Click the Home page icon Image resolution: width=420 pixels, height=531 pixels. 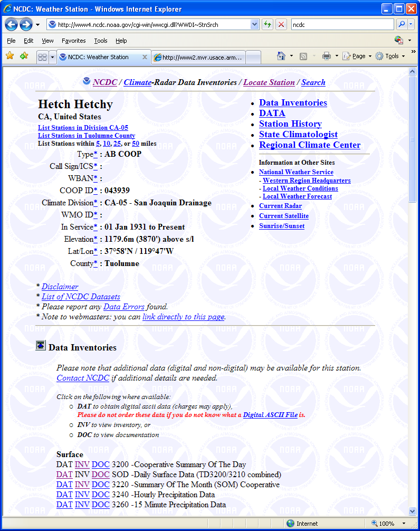pyautogui.click(x=281, y=56)
